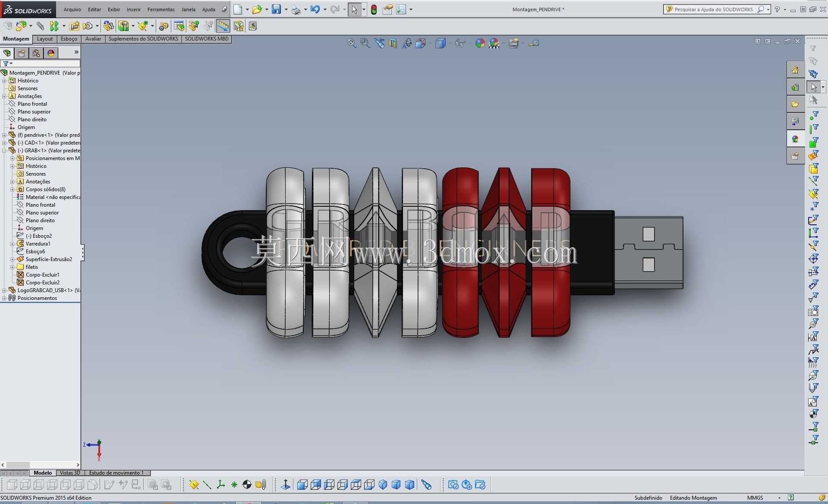Click the Normal To view icon
828x504 pixels.
click(x=285, y=485)
